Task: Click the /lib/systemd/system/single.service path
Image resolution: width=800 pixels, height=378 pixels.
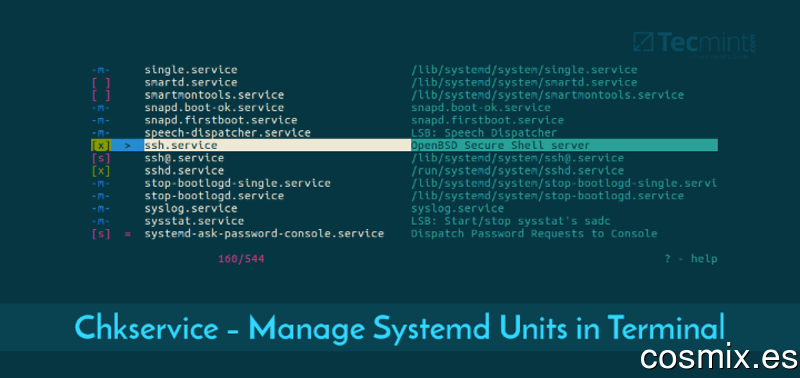Action: coord(524,70)
